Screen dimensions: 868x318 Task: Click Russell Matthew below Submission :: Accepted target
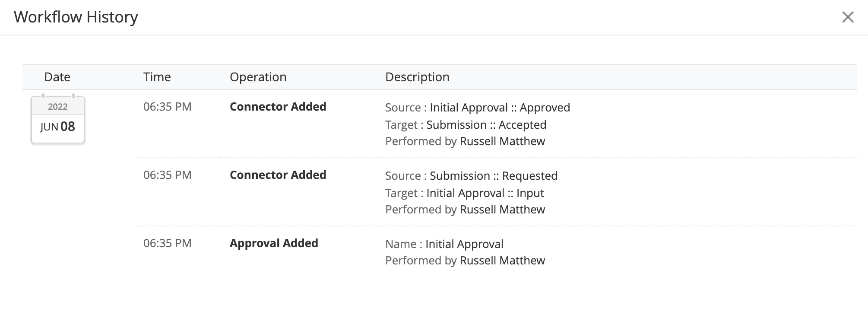[502, 141]
